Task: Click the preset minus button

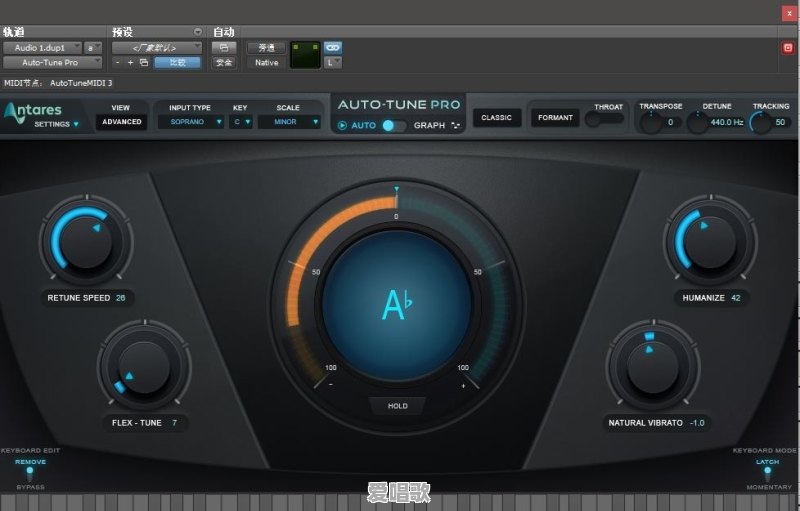Action: tap(118, 62)
